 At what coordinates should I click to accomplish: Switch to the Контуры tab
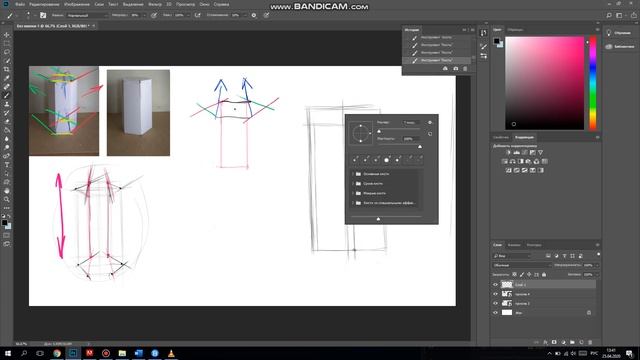point(534,245)
